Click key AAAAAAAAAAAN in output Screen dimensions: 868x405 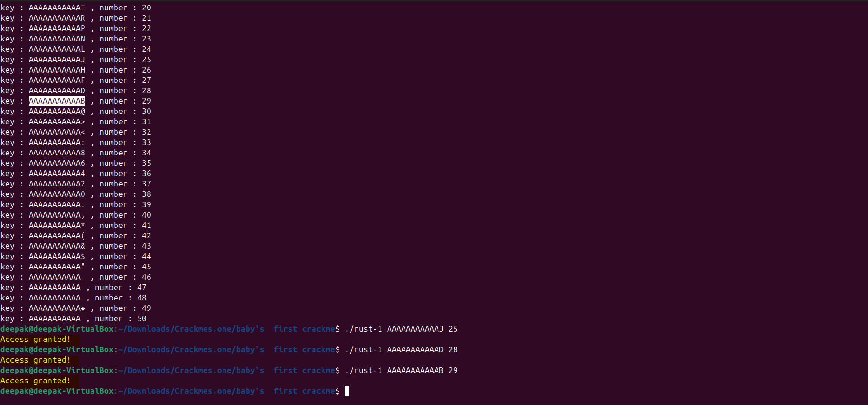tap(57, 39)
